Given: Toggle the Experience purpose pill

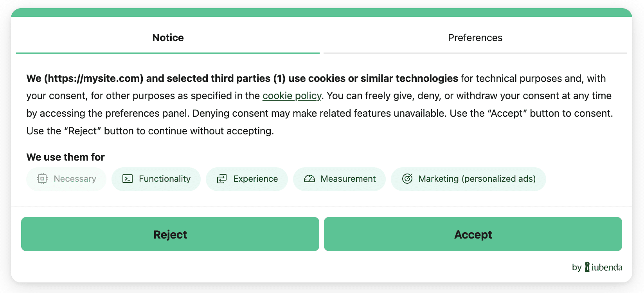Looking at the screenshot, I should click(246, 179).
